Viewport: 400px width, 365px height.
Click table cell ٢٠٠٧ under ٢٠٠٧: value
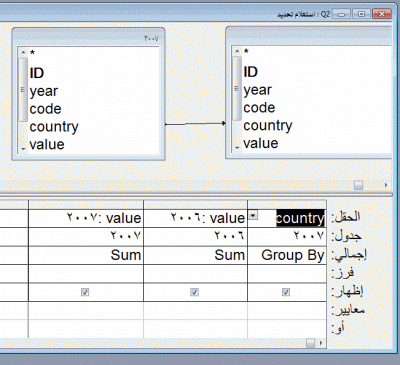point(86,237)
